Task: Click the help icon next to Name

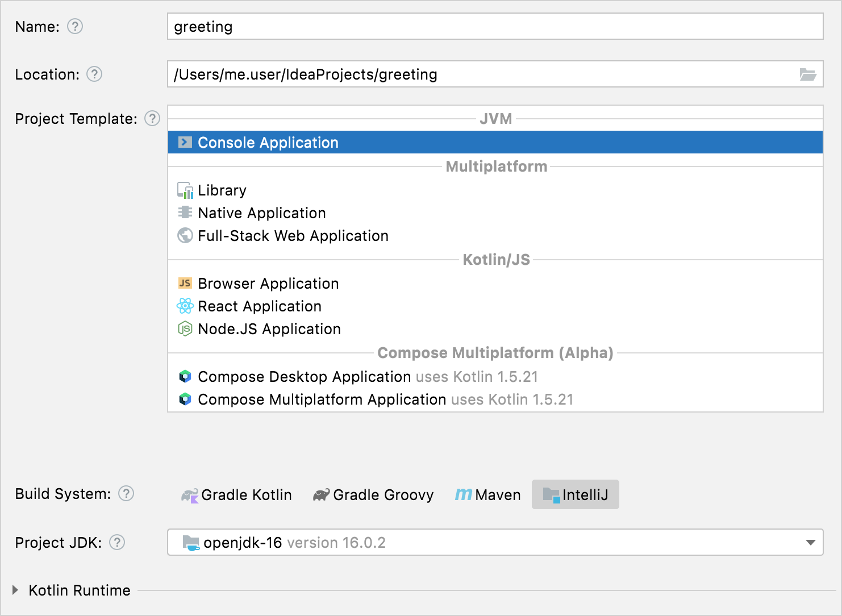Action: [75, 27]
